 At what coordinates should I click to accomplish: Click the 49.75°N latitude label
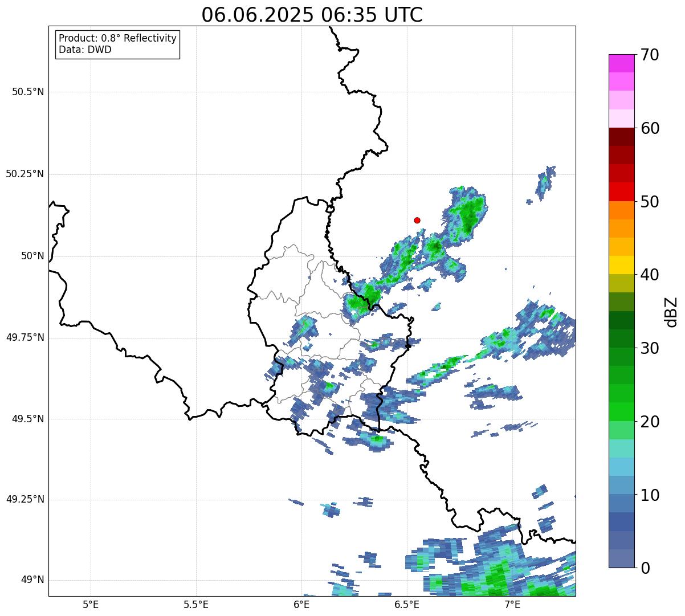[x=25, y=337]
